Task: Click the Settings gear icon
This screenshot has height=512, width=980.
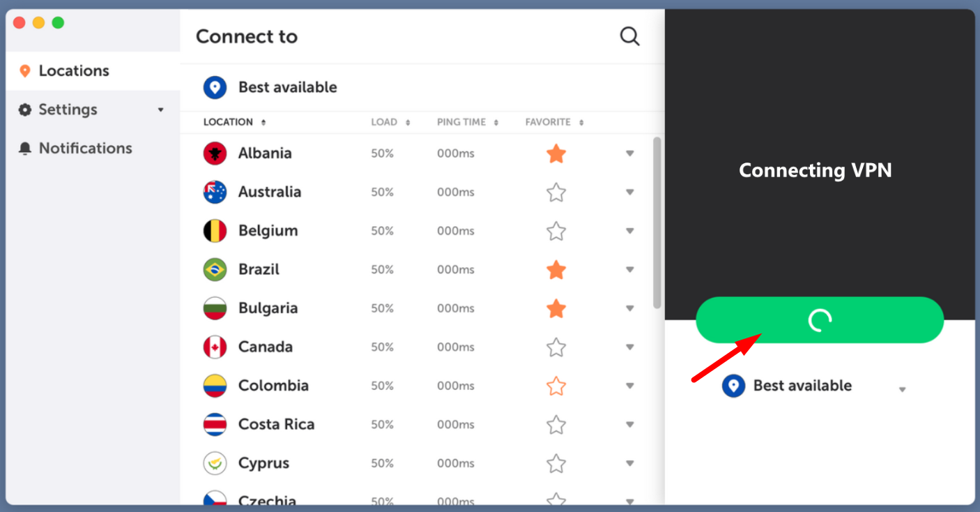Action: click(x=25, y=110)
